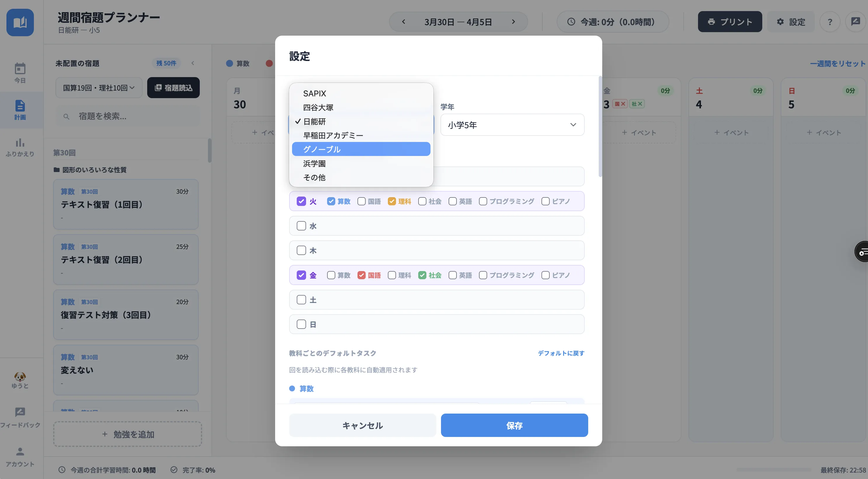
Task: Click the プリント button
Action: point(730,22)
